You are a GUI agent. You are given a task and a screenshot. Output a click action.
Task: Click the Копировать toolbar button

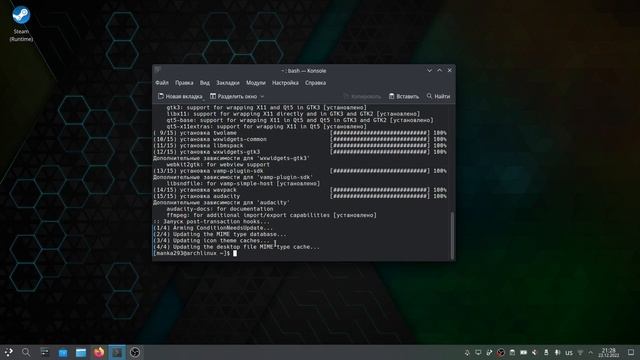pos(362,96)
